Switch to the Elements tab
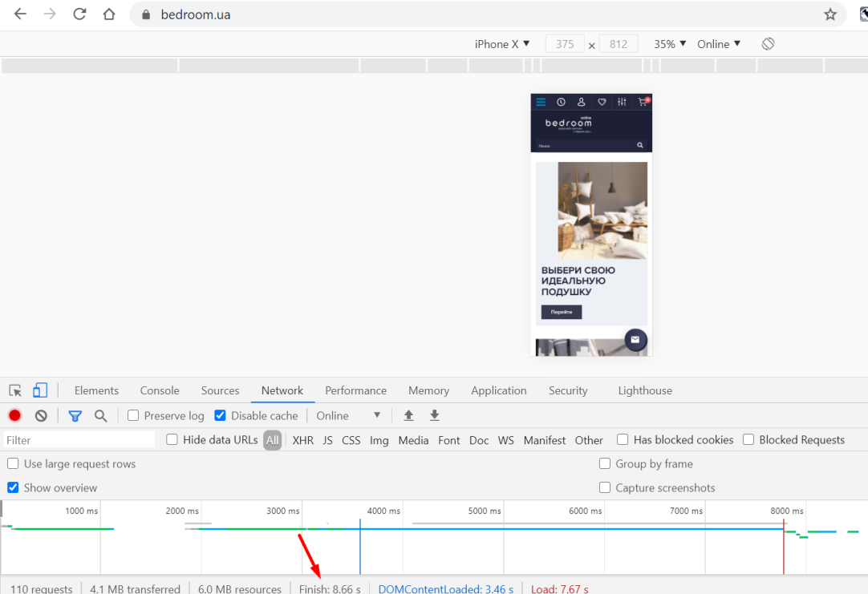Viewport: 868px width, 594px height. coord(96,390)
